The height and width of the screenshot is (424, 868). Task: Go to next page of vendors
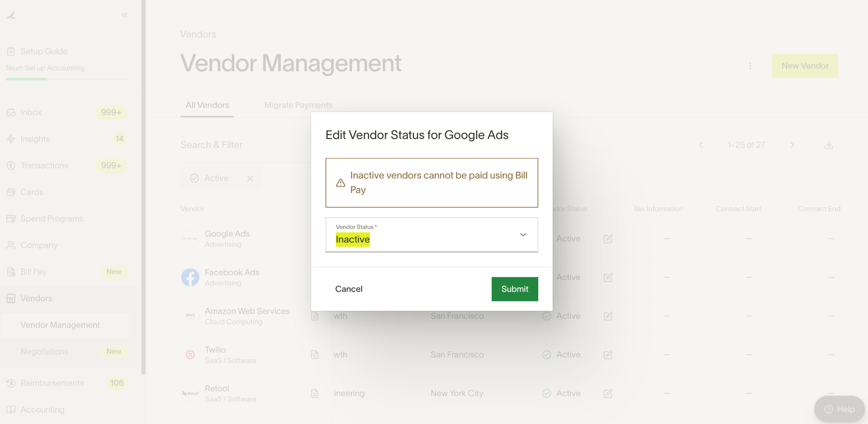click(x=792, y=145)
